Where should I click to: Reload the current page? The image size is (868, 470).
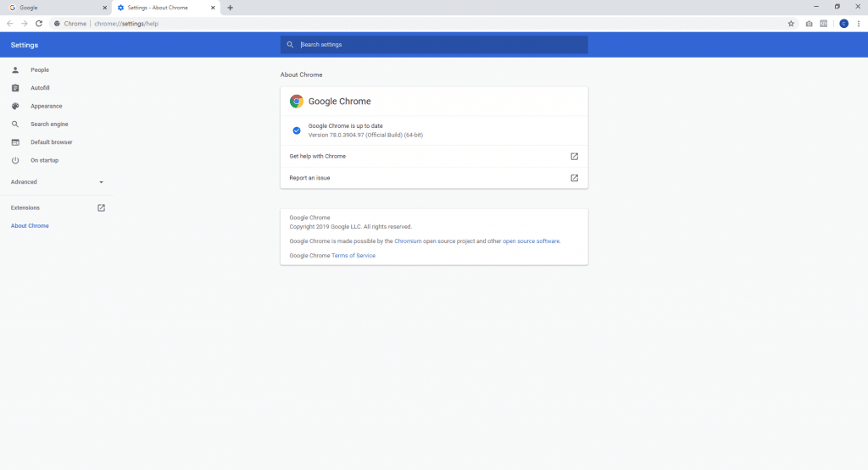click(x=39, y=24)
